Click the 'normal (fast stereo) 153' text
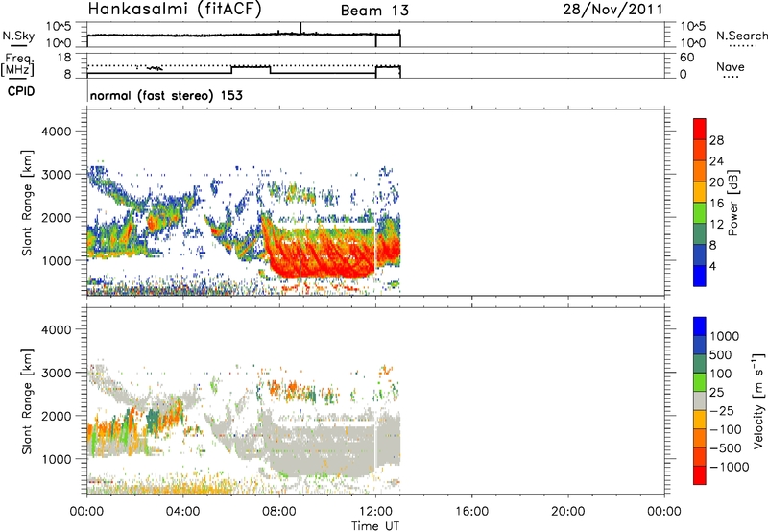Image resolution: width=768 pixels, height=532 pixels. pos(166,95)
